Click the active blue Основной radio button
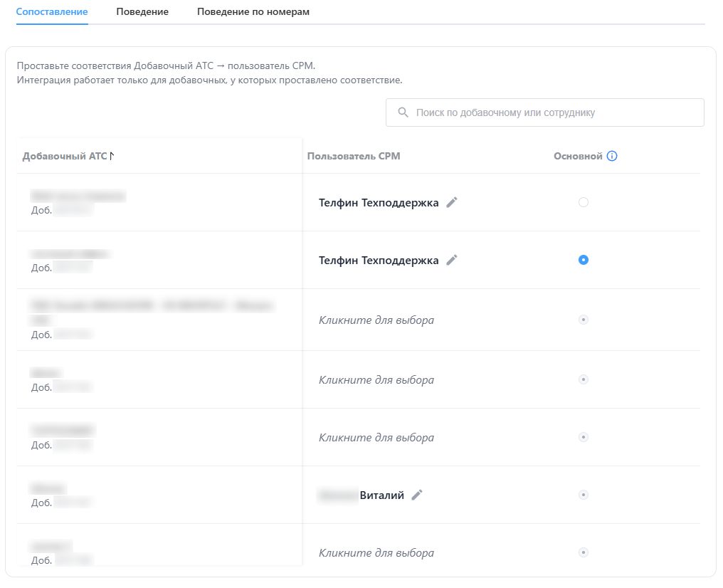 coord(584,260)
